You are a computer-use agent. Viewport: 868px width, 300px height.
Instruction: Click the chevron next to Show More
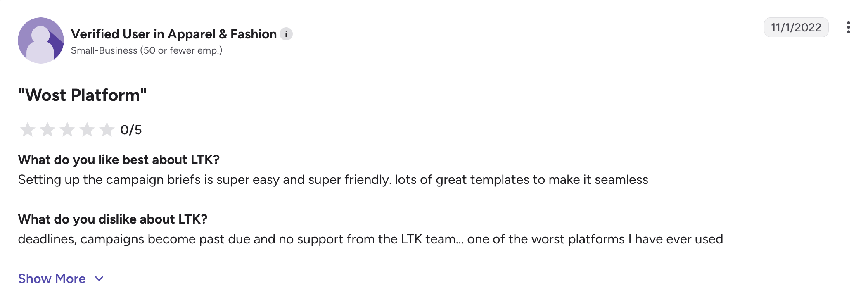coord(99,279)
